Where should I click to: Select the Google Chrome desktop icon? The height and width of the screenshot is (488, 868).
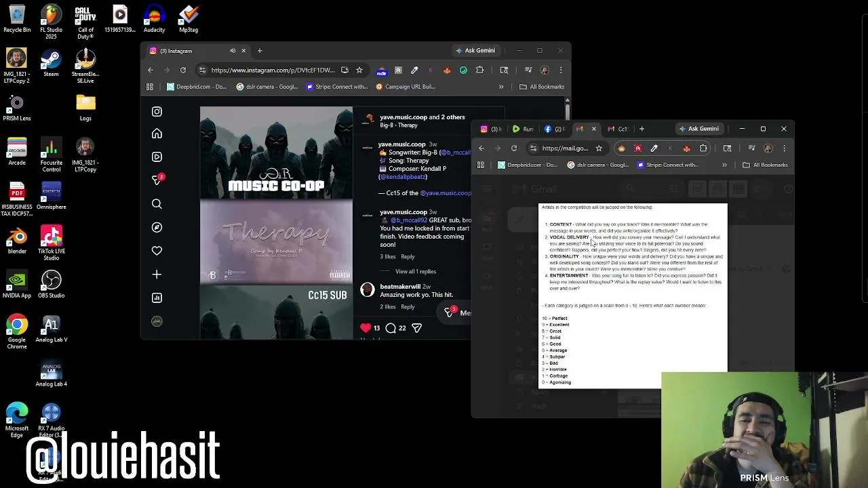(17, 331)
